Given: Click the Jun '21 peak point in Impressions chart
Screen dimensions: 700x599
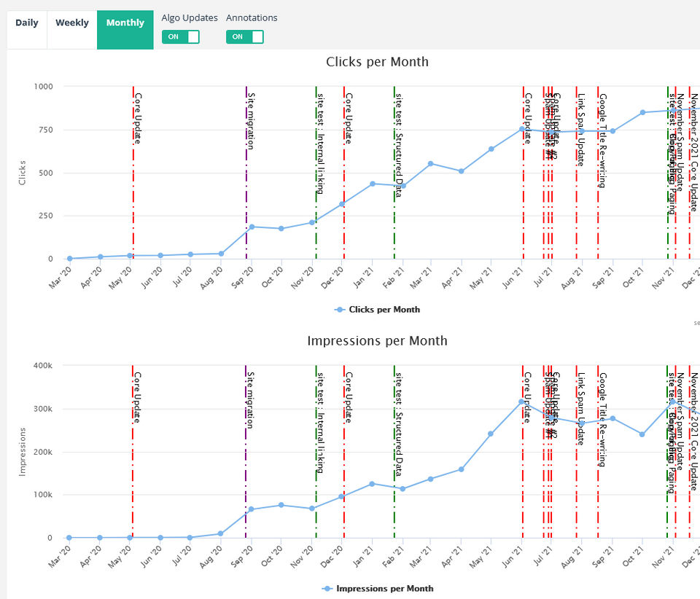Looking at the screenshot, I should [521, 402].
